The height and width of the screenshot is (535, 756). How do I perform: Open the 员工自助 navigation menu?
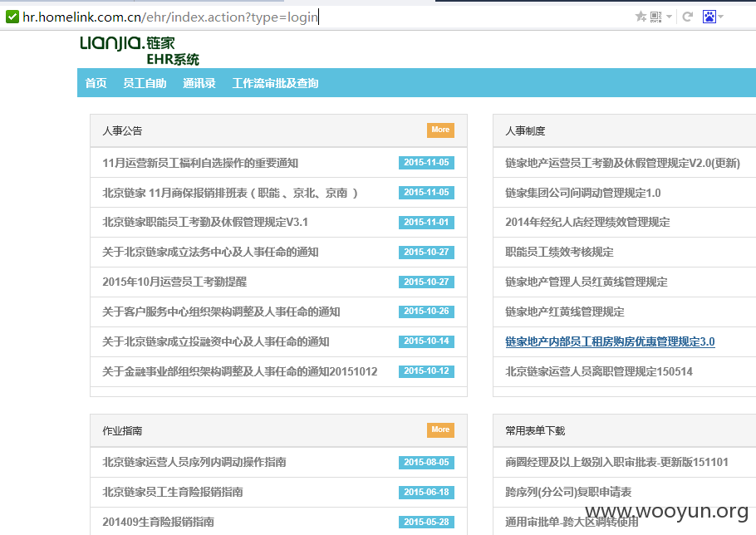pos(145,83)
